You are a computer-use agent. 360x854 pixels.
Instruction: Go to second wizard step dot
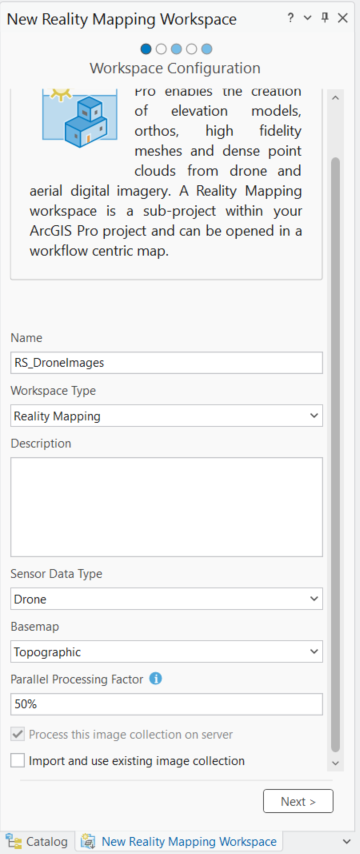coord(161,49)
